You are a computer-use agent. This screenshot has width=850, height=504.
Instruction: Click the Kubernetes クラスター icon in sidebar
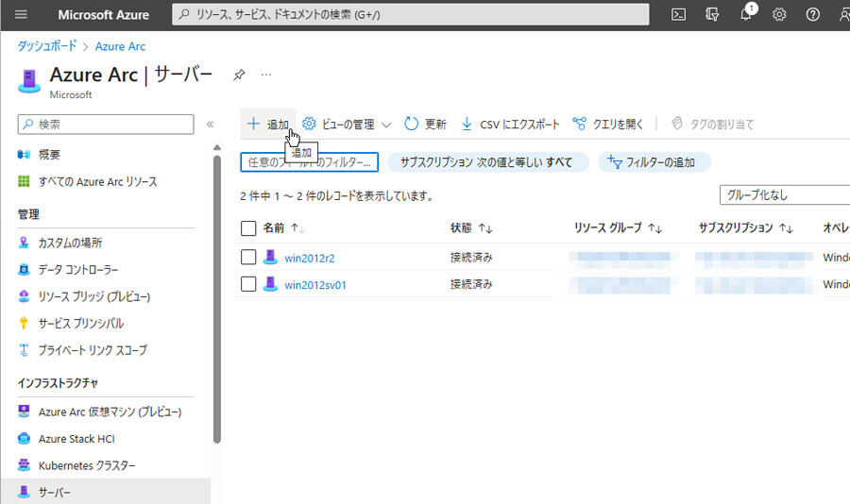coord(24,465)
